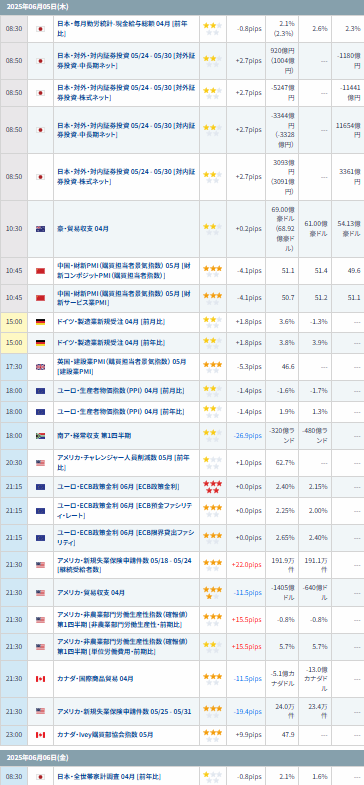This screenshot has width=364, height=785.
Task: Click the US flag in 新規失業保険申請件数 05/25 - 05/31 row
Action: [41, 711]
